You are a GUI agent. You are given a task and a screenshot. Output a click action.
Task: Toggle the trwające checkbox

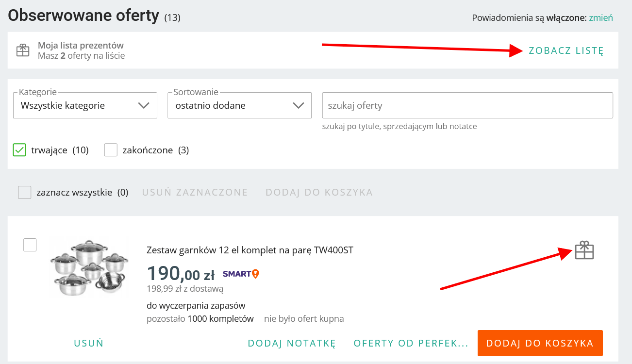19,150
